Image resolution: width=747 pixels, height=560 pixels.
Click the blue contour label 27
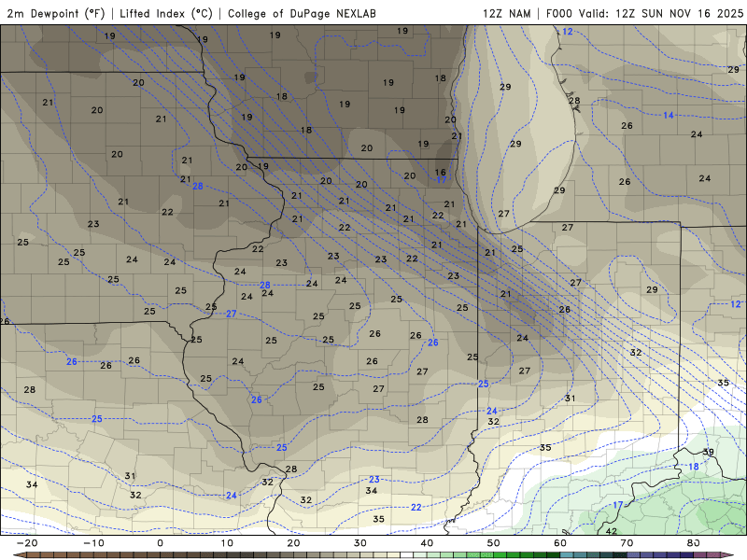231,314
